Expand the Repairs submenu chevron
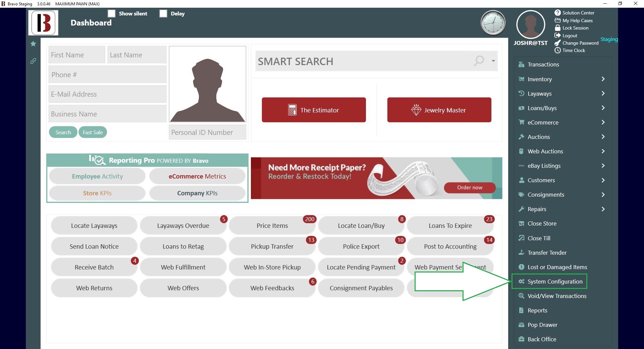This screenshot has width=644, height=349. [x=603, y=209]
